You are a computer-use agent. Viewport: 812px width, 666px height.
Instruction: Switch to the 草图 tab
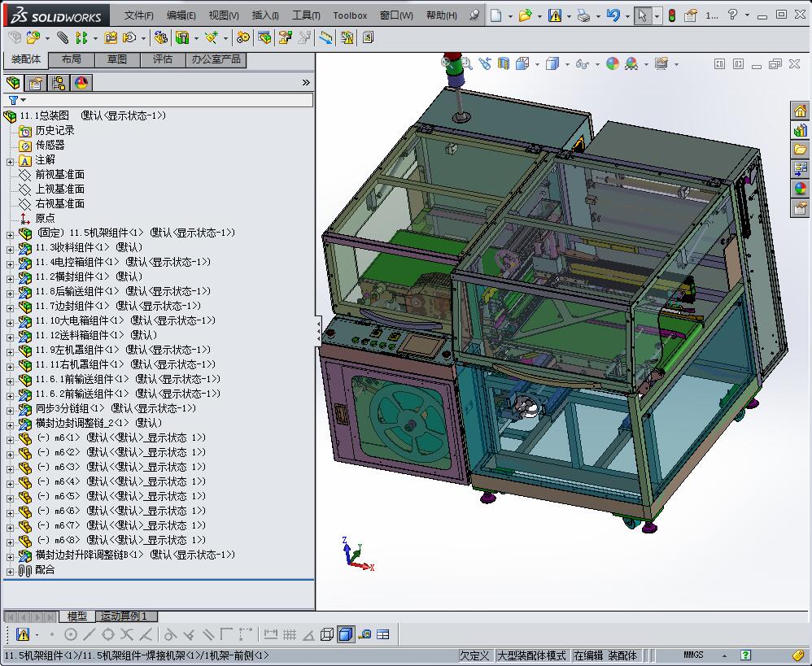tap(116, 59)
